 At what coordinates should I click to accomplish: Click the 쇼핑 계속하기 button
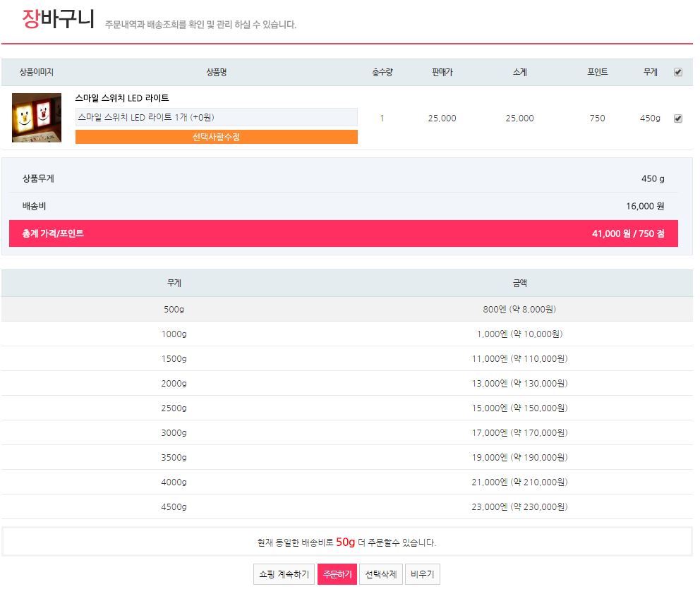click(x=284, y=574)
